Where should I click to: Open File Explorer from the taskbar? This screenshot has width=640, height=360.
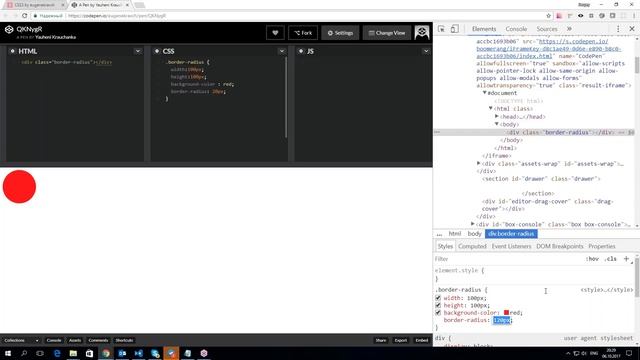[73, 353]
